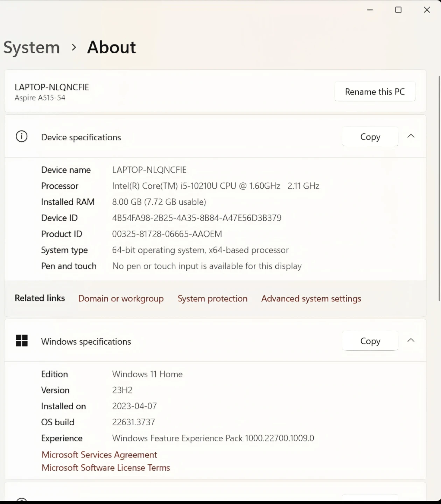
Task: Click the Device specifications header label
Action: pyautogui.click(x=81, y=137)
